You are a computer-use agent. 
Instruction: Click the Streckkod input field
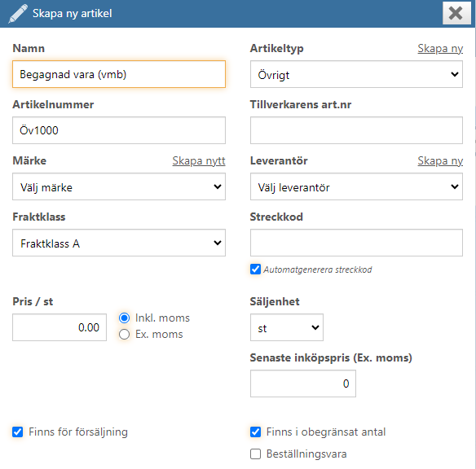coord(356,243)
